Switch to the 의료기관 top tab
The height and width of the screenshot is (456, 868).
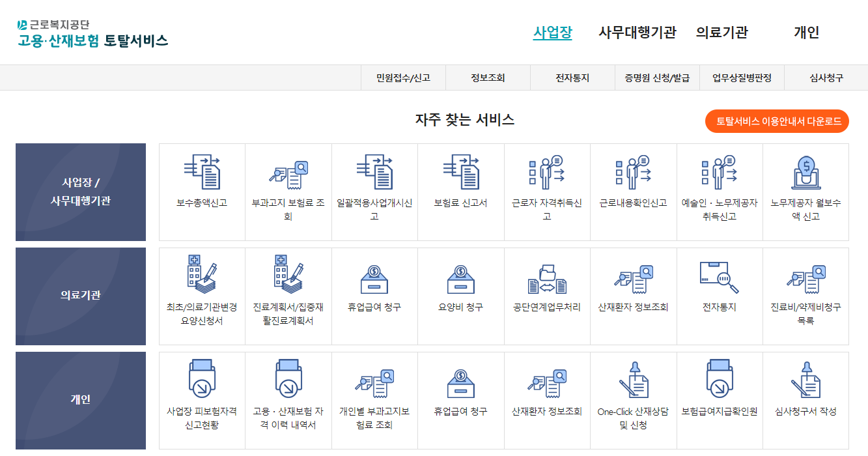pyautogui.click(x=721, y=32)
